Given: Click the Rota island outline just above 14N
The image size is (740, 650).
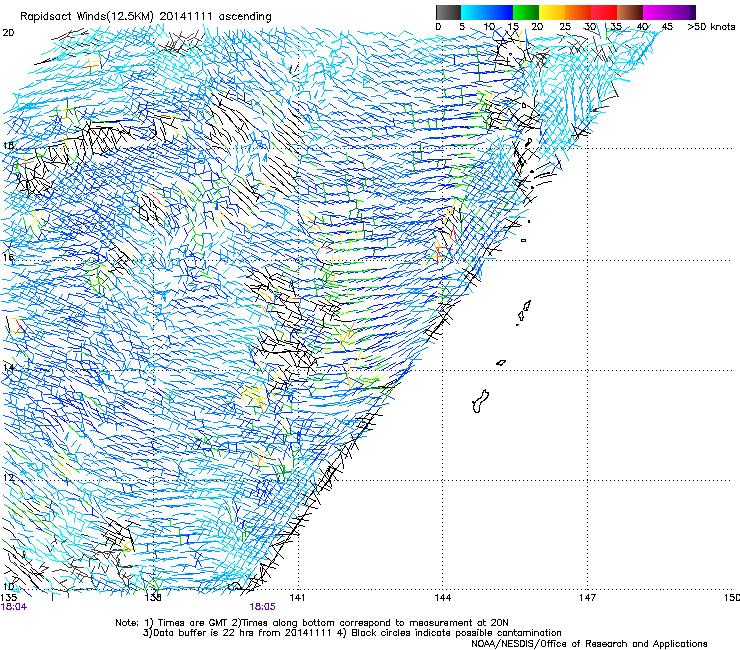Looking at the screenshot, I should (x=501, y=363).
